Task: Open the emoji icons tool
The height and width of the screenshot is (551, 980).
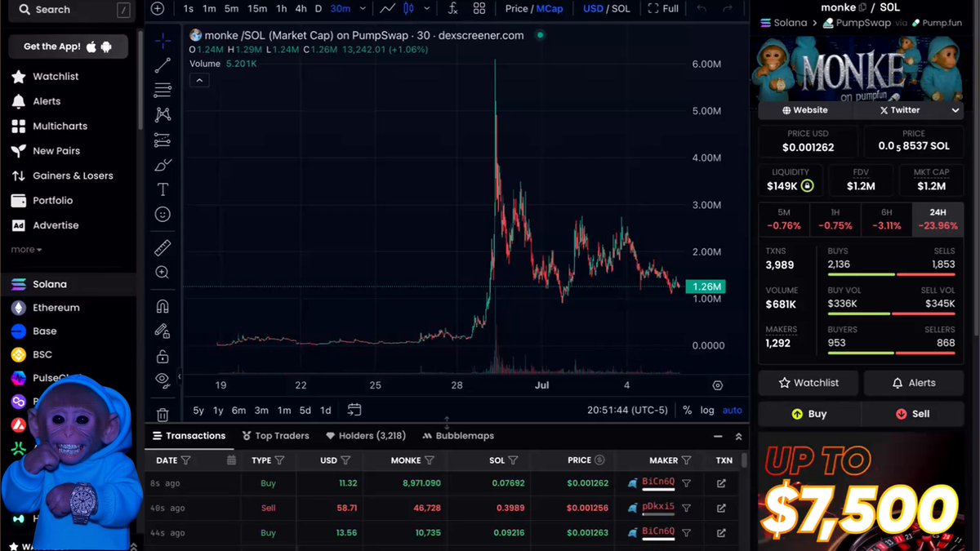Action: click(x=163, y=214)
